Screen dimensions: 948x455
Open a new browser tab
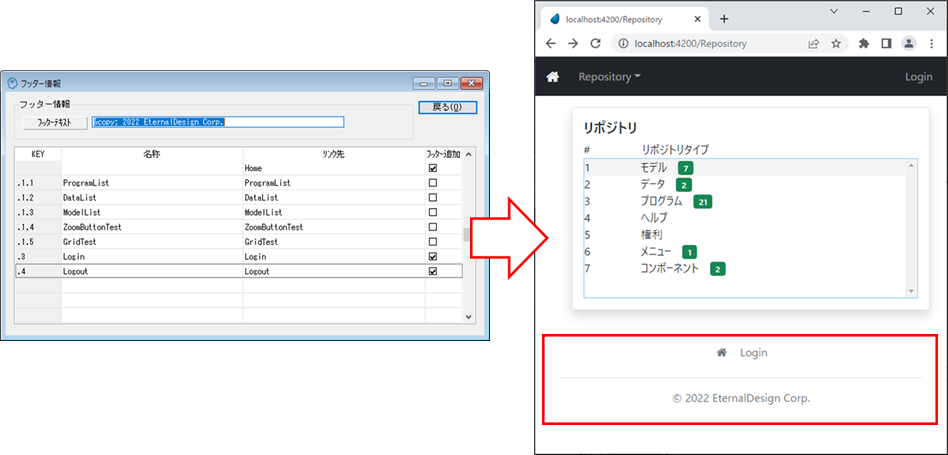tap(724, 18)
